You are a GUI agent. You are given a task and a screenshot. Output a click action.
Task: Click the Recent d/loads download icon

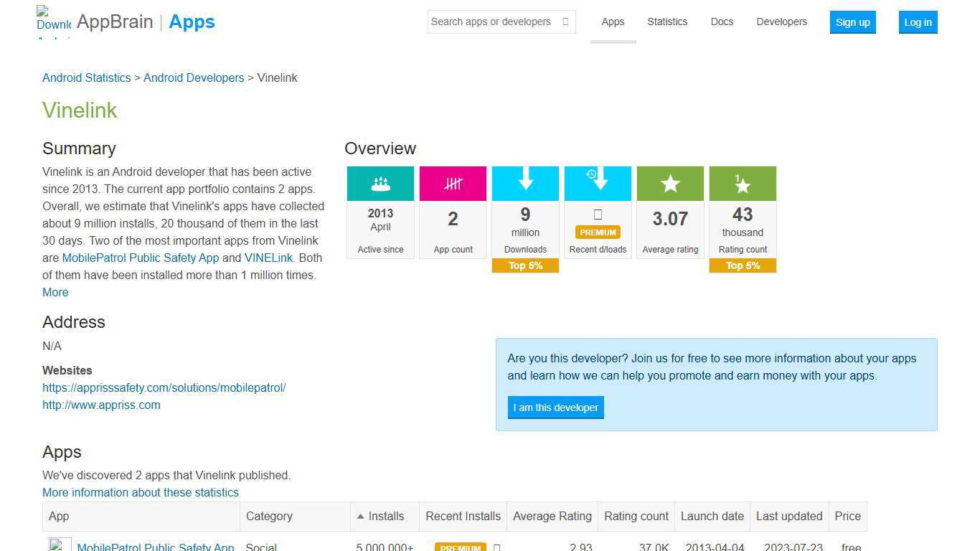tap(598, 183)
